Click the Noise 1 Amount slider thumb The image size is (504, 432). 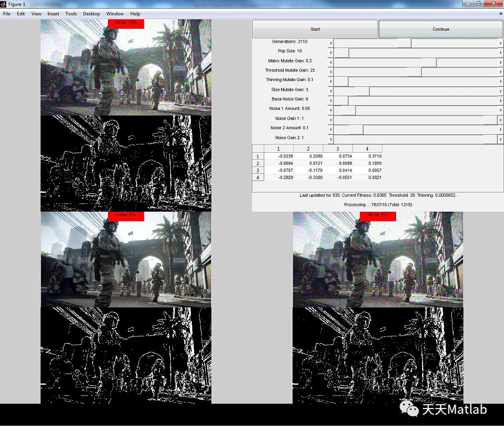click(349, 110)
